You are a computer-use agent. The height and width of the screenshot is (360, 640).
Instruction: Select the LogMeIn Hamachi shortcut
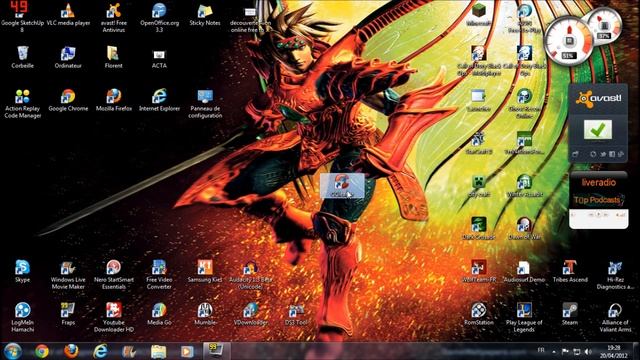[22, 318]
